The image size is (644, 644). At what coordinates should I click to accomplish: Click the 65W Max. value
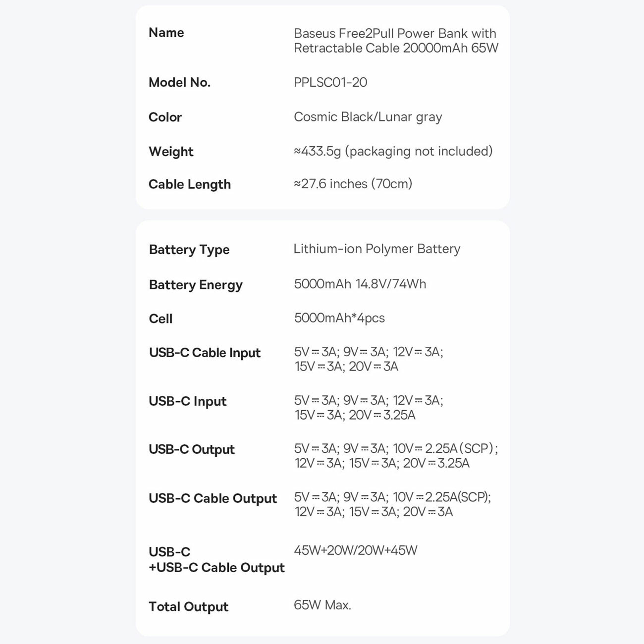[322, 605]
